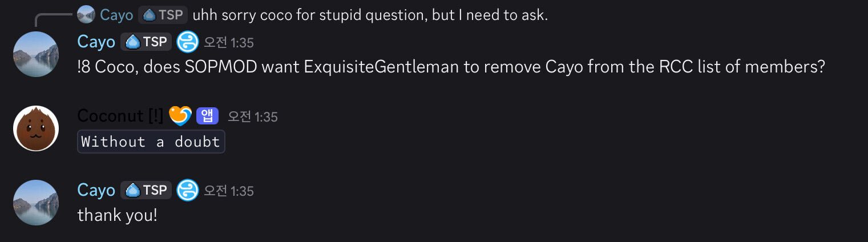
Task: Click the 오전 1:35 timestamp on Cayo's question
Action: (229, 42)
